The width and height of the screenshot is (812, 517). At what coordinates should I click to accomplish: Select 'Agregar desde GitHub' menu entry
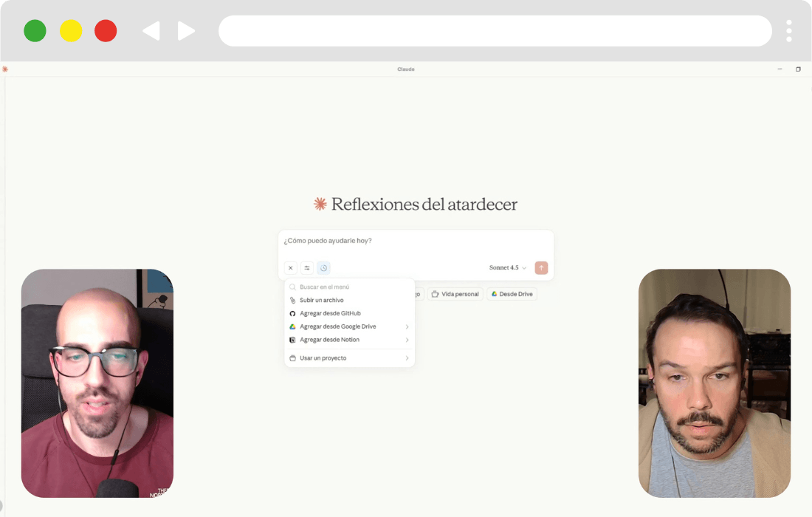coord(350,313)
